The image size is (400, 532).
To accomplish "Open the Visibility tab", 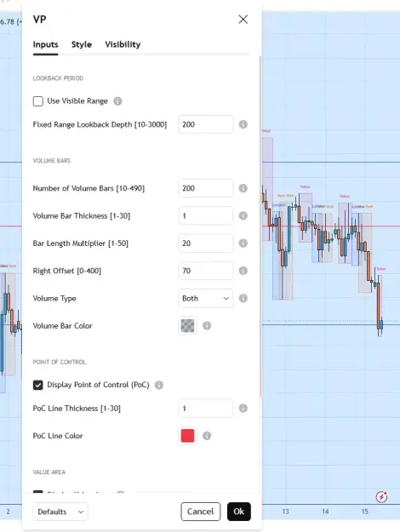I will pos(123,44).
